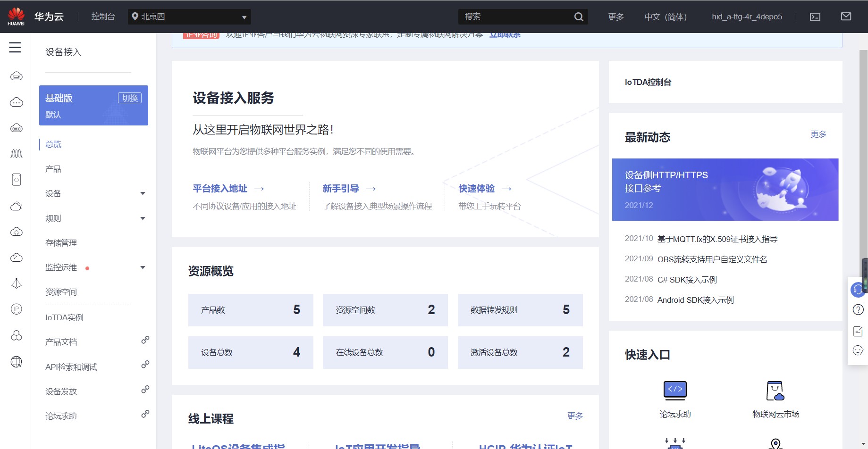This screenshot has width=868, height=449.
Task: Open the 中文 (简体) language dropdown
Action: point(666,17)
